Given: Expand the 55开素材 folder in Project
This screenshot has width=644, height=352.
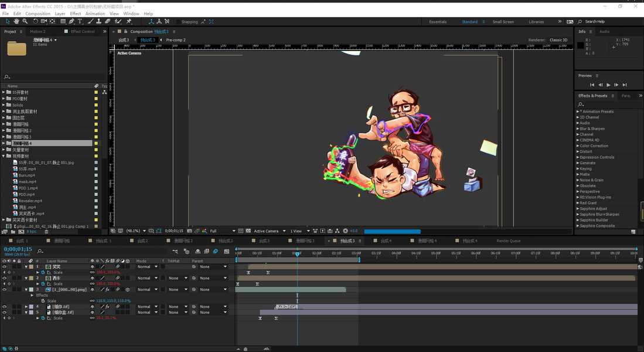Looking at the screenshot, I should [x=4, y=93].
